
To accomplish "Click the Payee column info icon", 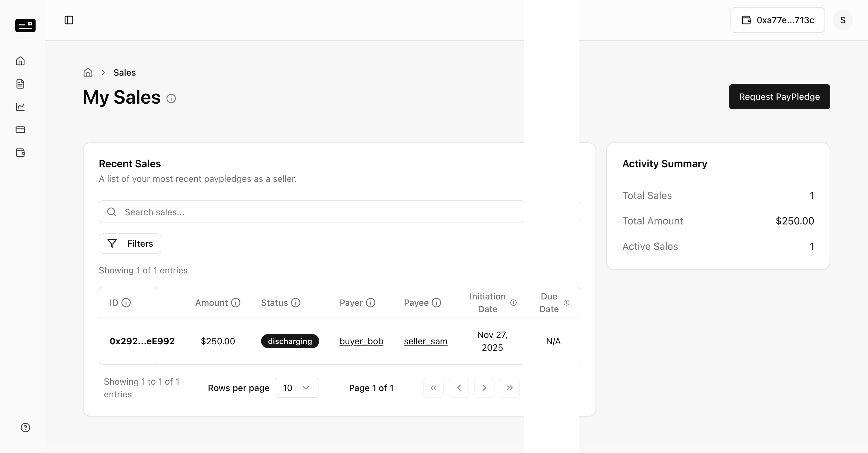I will click(436, 303).
